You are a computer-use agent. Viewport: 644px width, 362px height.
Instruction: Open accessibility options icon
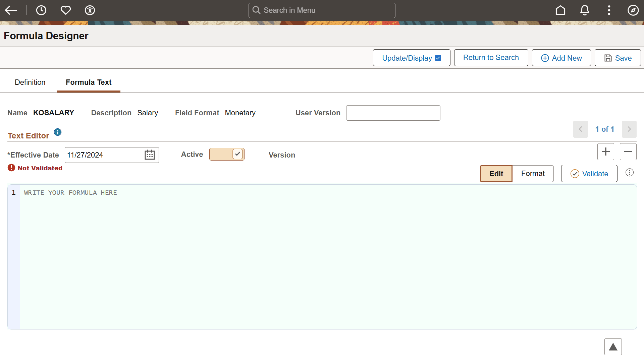coord(90,10)
